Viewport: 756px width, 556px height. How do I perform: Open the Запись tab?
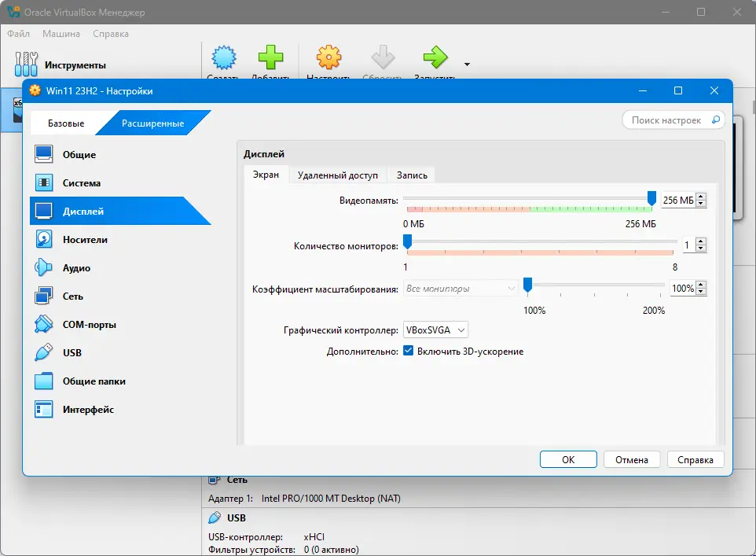412,175
